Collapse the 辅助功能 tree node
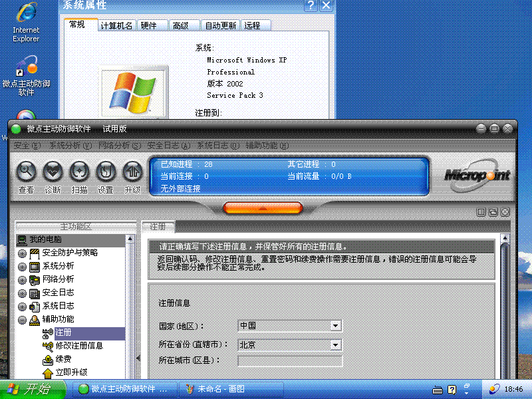 tap(23, 320)
